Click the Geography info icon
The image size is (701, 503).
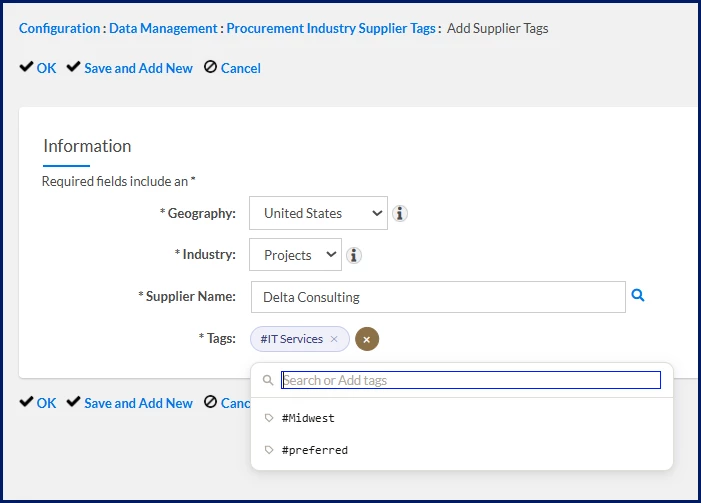pyautogui.click(x=400, y=213)
